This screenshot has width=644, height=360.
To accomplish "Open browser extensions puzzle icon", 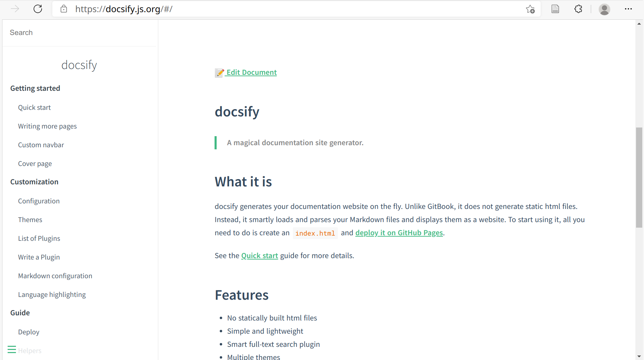I will click(x=578, y=9).
